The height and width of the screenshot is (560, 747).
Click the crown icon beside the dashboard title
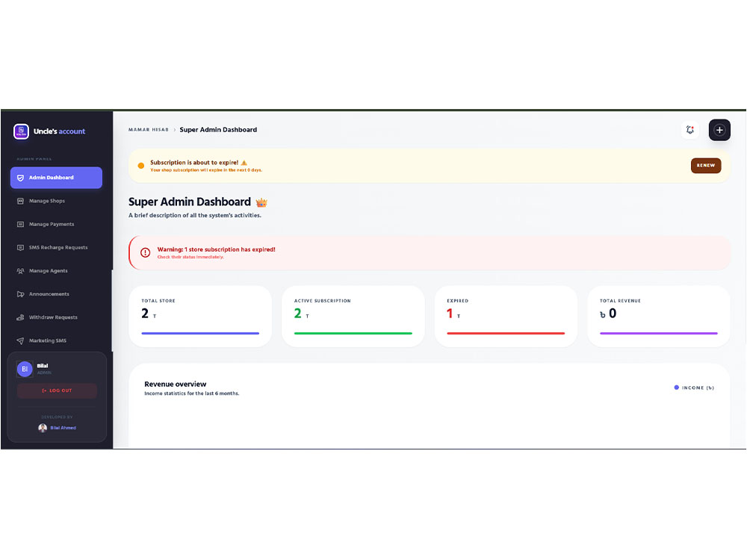261,203
